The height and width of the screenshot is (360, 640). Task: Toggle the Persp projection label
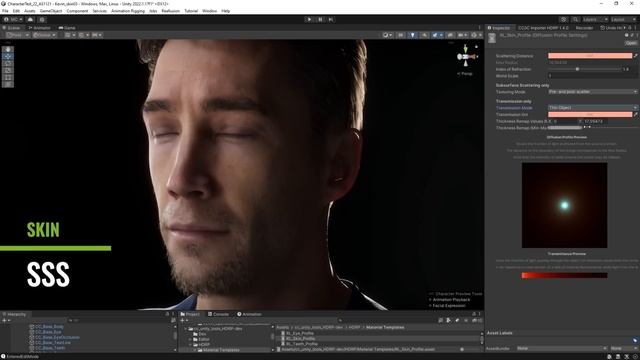pyautogui.click(x=465, y=74)
